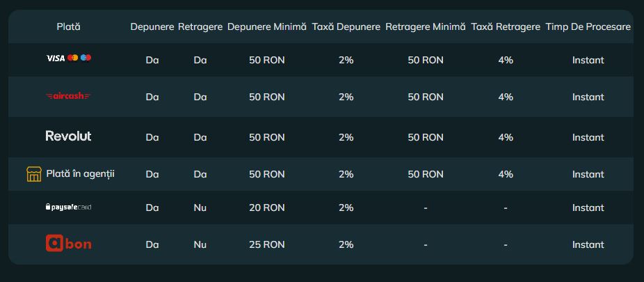Click the Maestro logo in the card row
The image size is (644, 282).
(86, 58)
